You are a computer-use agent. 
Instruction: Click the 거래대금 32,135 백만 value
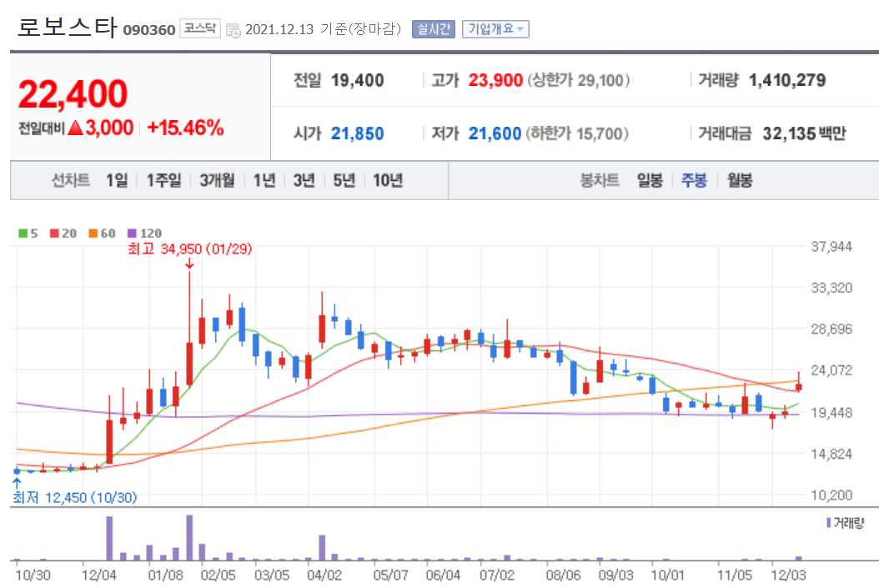(804, 133)
